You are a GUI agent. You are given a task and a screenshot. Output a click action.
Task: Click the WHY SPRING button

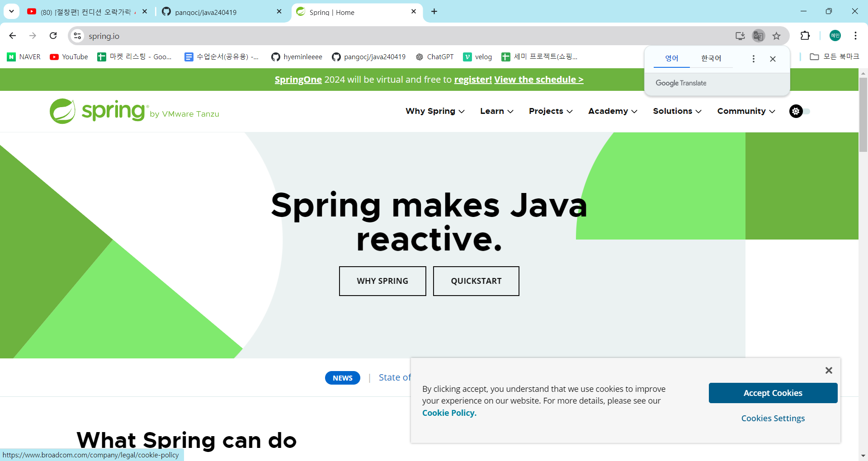coord(382,281)
